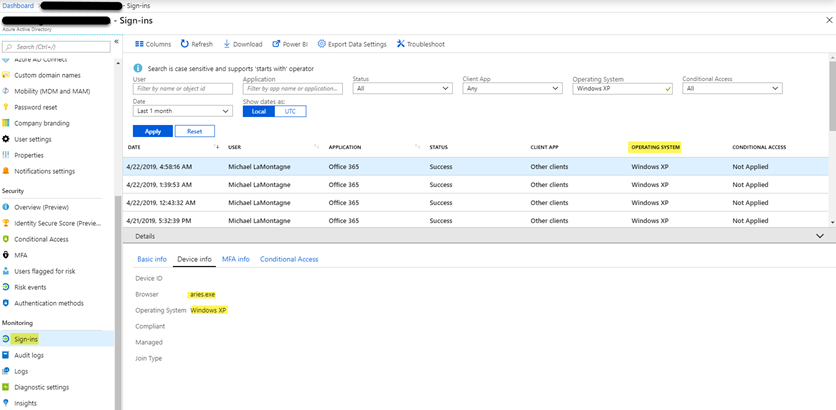Click the Refresh toolbar button
This screenshot has width=836, height=410.
pyautogui.click(x=196, y=44)
